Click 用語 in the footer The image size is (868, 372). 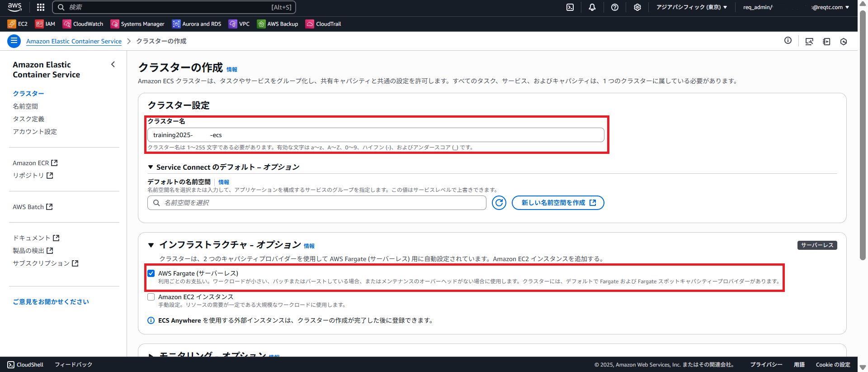pyautogui.click(x=799, y=365)
